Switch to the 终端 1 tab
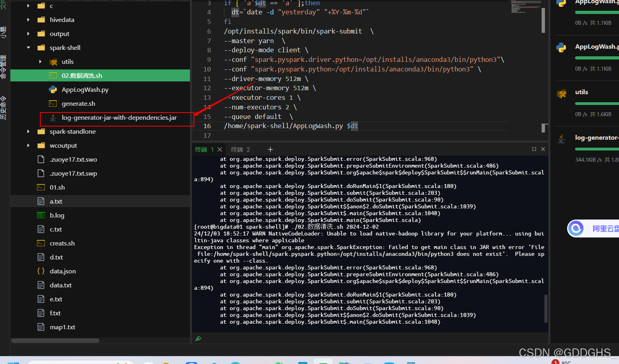The height and width of the screenshot is (364, 619). (x=204, y=149)
